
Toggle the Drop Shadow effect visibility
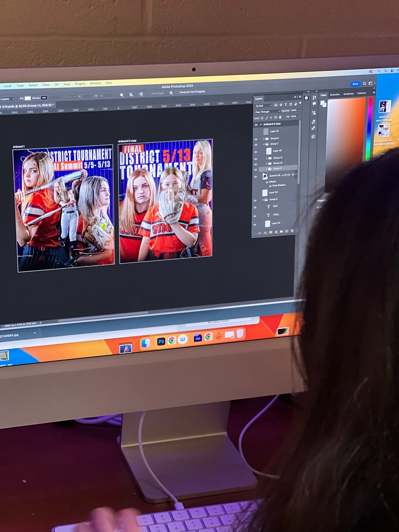pyautogui.click(x=270, y=186)
